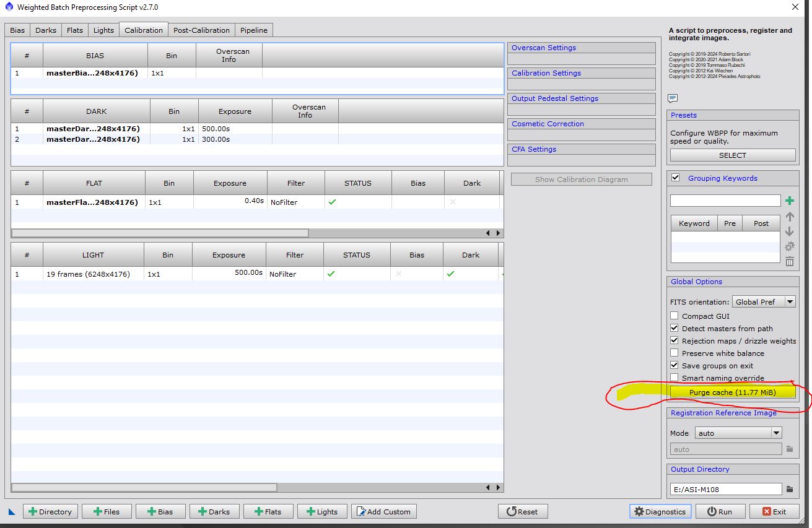Screen dimensions: 812x528
Task: Click the green STATUS checkmark in LIGHT row
Action: click(331, 274)
